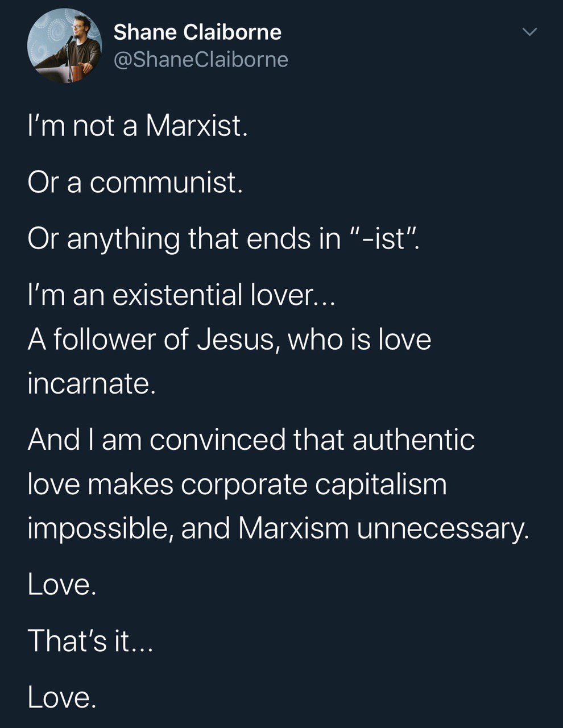This screenshot has width=563, height=728.
Task: Click the Shane Claiborne display name
Action: click(197, 32)
